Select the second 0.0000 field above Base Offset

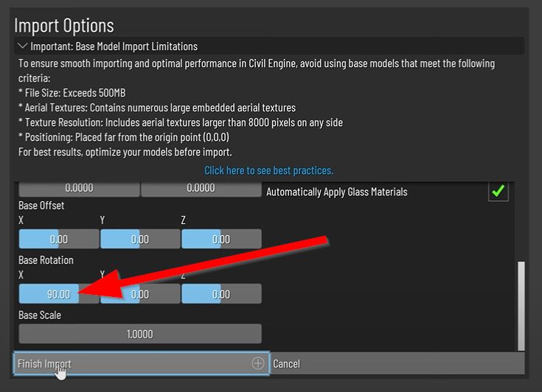click(x=201, y=189)
